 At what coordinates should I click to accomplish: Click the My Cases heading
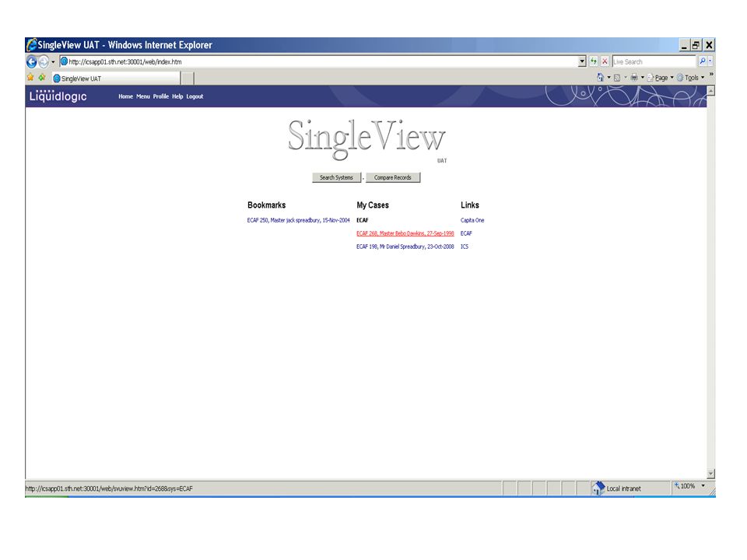(373, 205)
